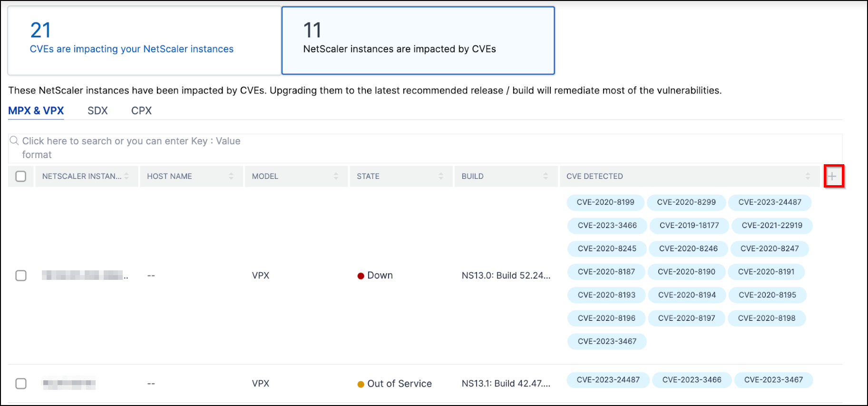Click the search magnifier icon
Viewport: 868px width, 406px height.
click(14, 140)
